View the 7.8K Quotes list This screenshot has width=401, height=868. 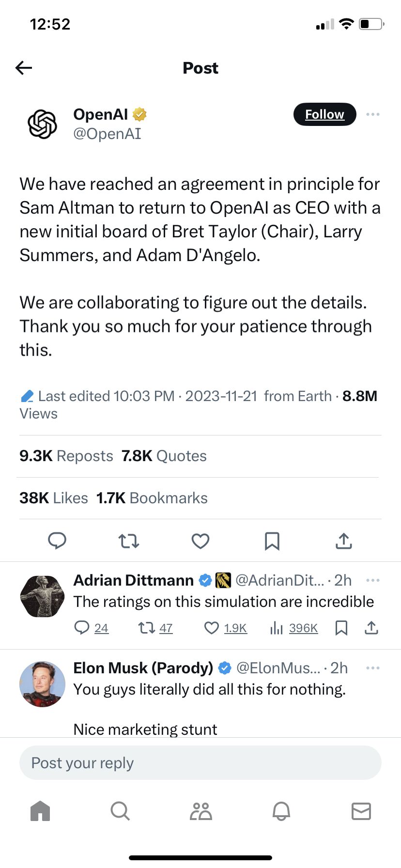(164, 456)
